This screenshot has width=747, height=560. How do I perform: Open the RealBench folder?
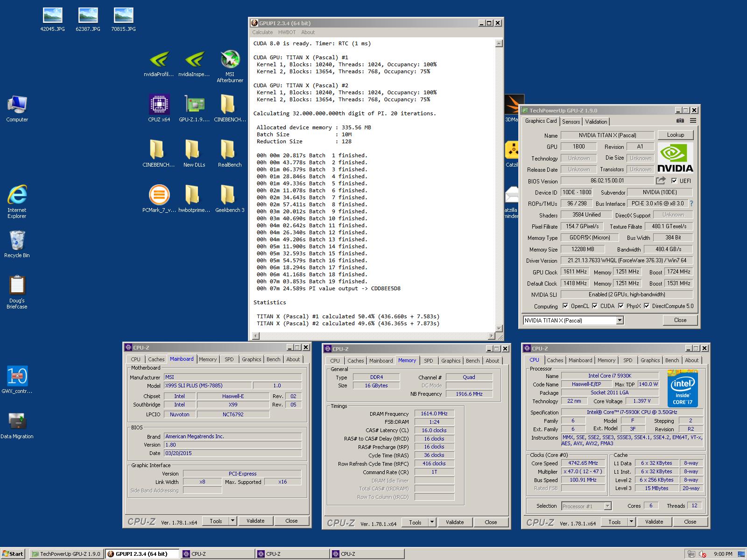230,154
